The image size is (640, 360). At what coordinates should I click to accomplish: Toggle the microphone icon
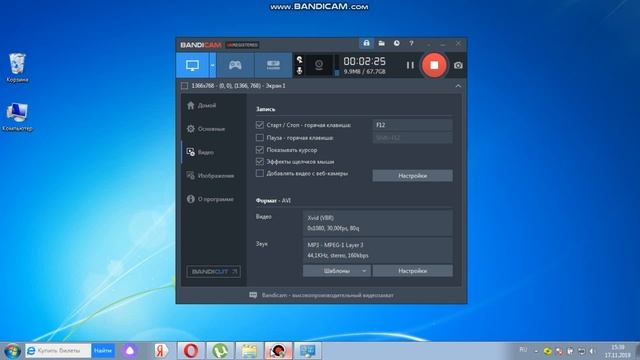point(300,71)
